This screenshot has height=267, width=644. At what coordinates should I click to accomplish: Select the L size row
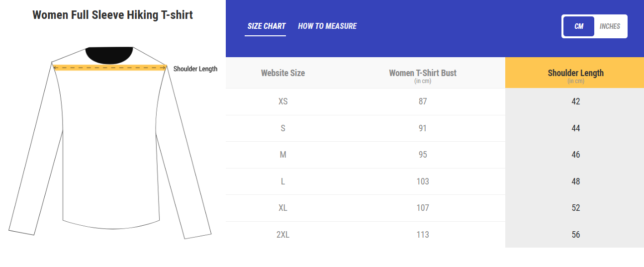(x=435, y=181)
